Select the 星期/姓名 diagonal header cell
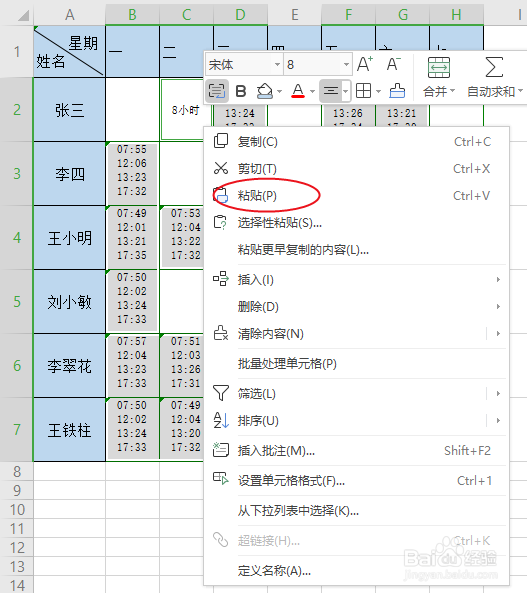Screen dimensions: 527x593 click(x=70, y=52)
